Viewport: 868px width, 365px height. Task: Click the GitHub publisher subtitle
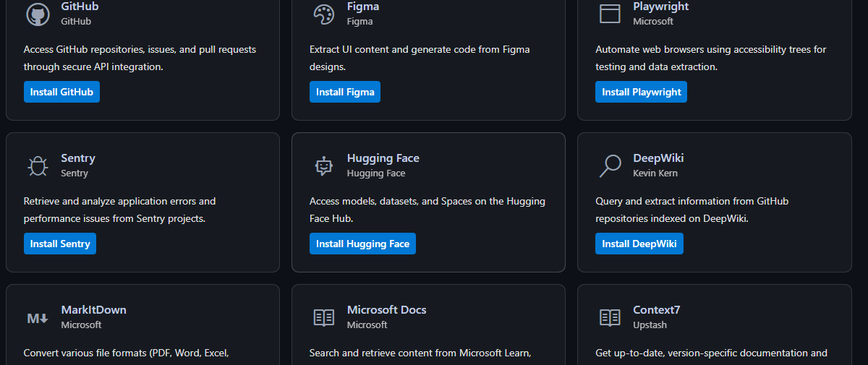click(76, 22)
